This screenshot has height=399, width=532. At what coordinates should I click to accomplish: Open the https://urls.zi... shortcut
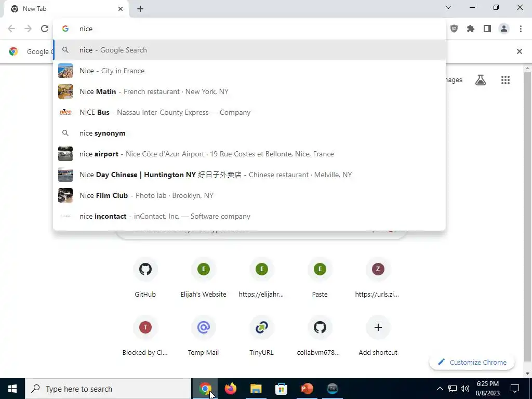[378, 278]
